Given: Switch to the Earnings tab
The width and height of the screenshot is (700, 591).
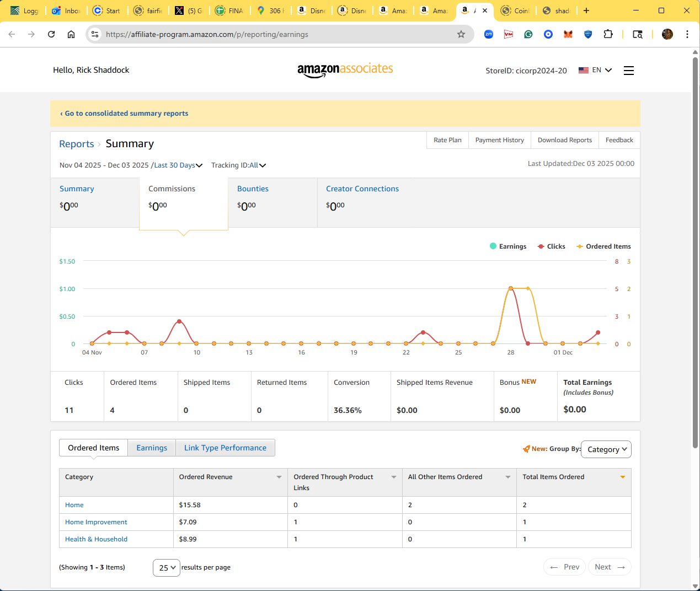Looking at the screenshot, I should pyautogui.click(x=152, y=448).
